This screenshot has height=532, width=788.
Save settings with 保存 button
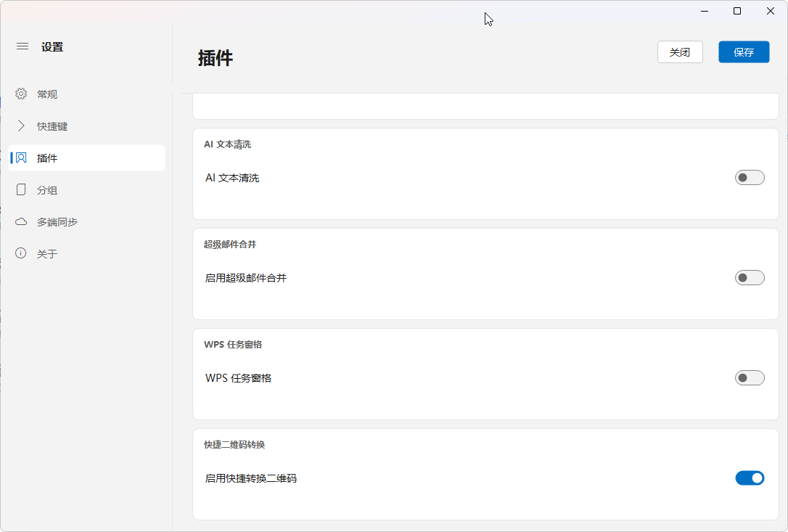744,52
